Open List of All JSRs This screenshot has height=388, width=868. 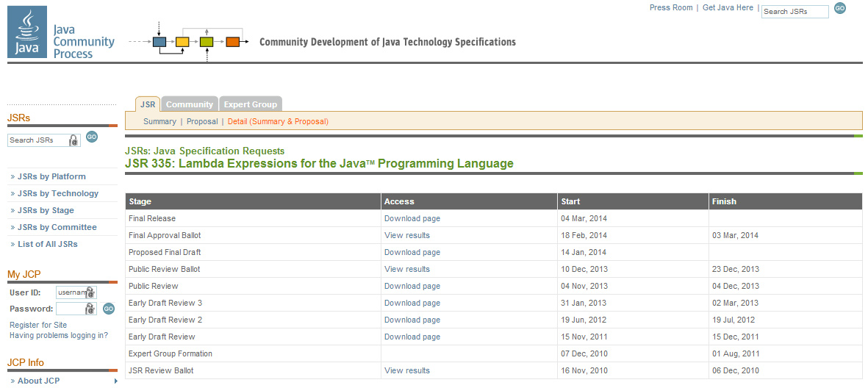(x=48, y=244)
